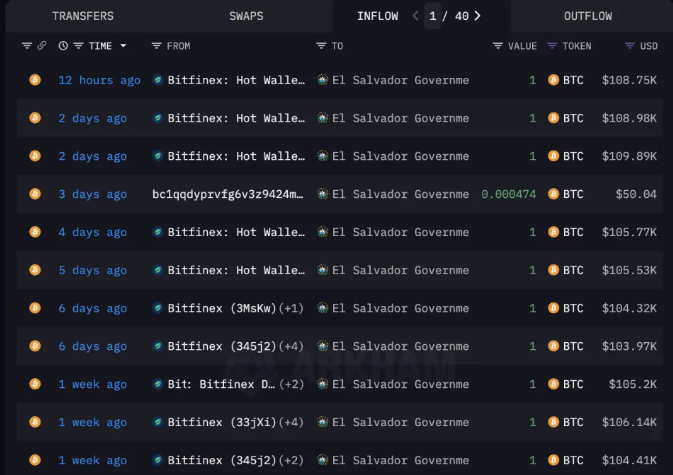Open the SWAPS tab
Image resolution: width=673 pixels, height=475 pixels.
(x=246, y=16)
